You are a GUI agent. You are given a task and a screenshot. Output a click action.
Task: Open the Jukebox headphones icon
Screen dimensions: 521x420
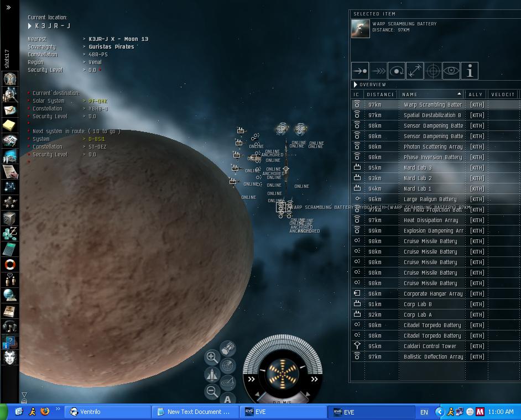tap(9, 326)
